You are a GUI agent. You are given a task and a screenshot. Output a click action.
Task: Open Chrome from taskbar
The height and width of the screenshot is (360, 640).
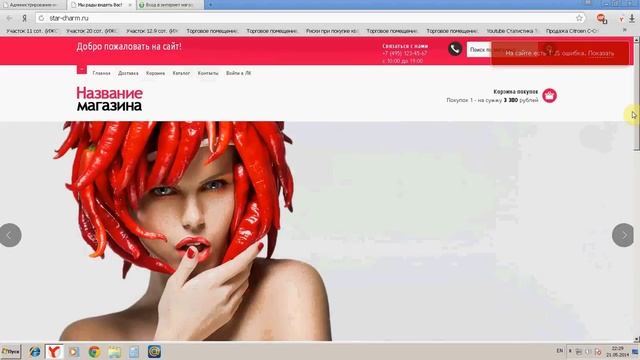coord(94,352)
